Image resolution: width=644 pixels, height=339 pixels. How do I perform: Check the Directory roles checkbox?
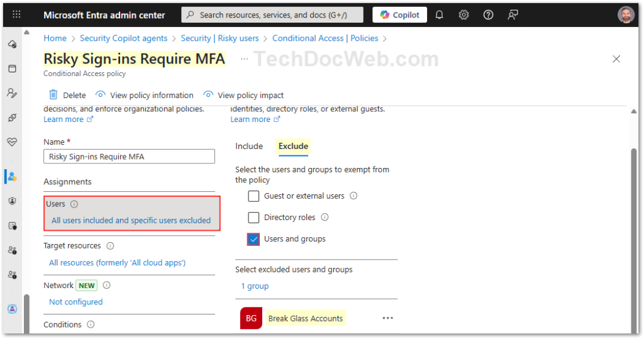[253, 218]
